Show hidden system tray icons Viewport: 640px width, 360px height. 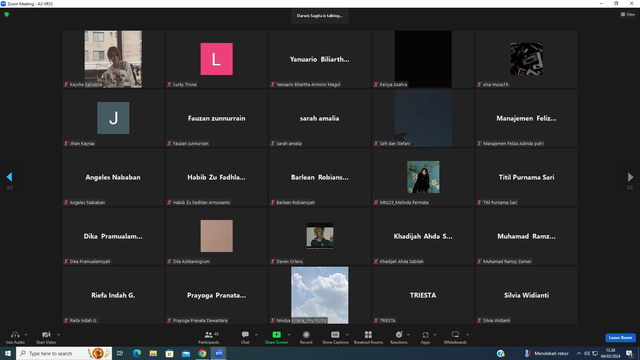pyautogui.click(x=579, y=353)
